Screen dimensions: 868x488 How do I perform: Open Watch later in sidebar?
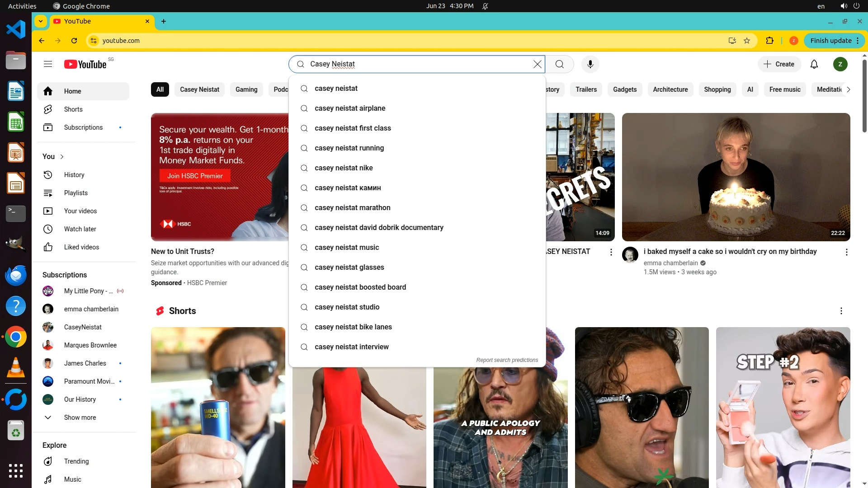pyautogui.click(x=80, y=229)
